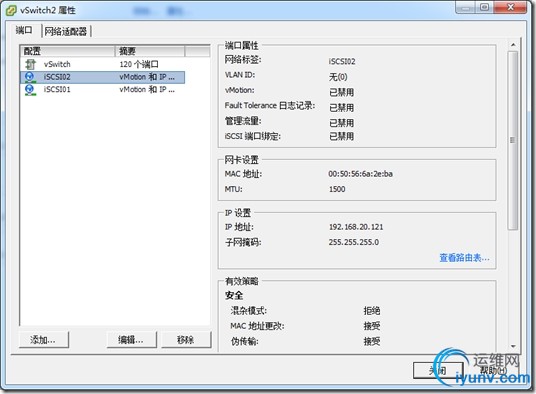Click the 混杂模式 value 拒绝

pos(372,311)
